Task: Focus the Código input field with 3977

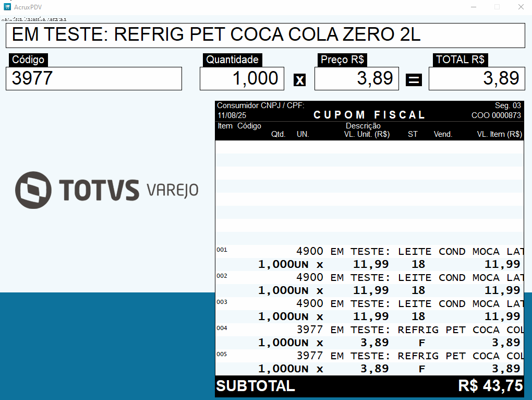Action: pyautogui.click(x=94, y=78)
